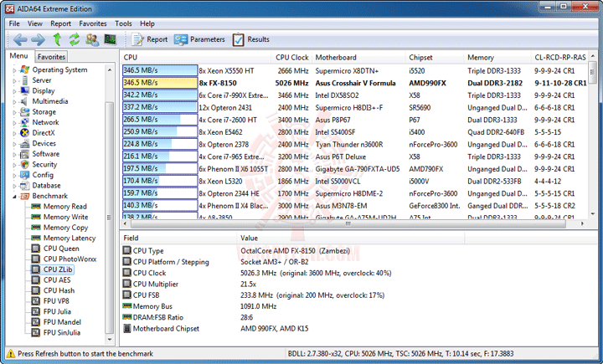
Task: Open the Favorites menu
Action: (93, 23)
